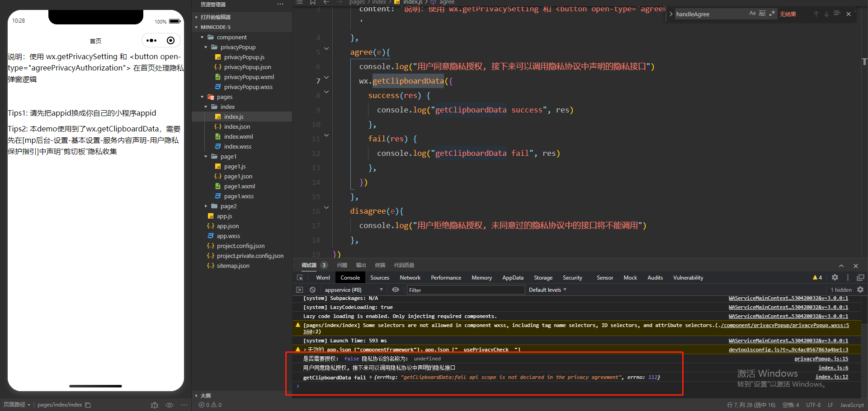Fold the agree function at line 5
The width and height of the screenshot is (868, 411).
(x=326, y=49)
